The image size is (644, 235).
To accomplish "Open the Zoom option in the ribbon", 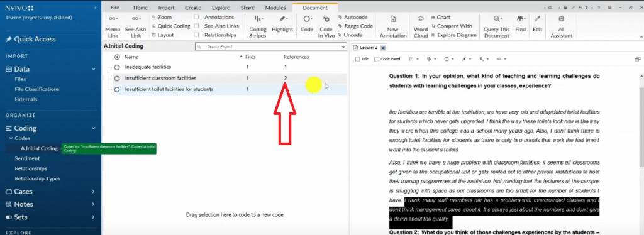I will [x=162, y=17].
